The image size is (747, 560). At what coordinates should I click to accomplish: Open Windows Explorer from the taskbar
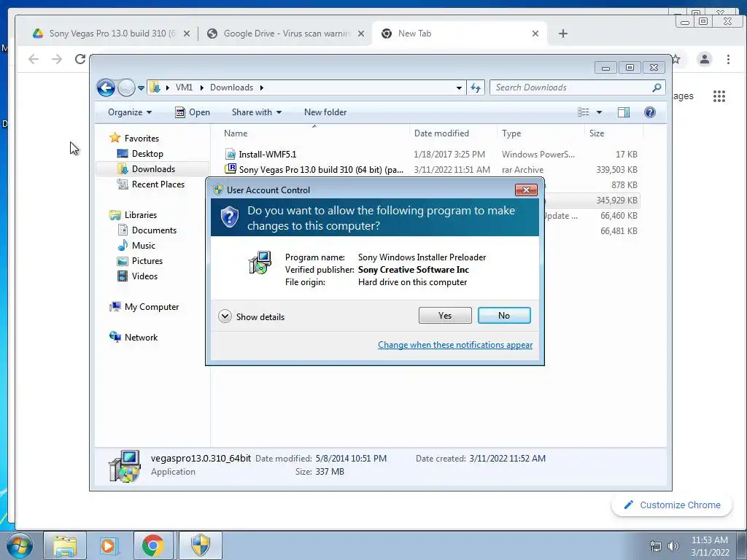(65, 545)
